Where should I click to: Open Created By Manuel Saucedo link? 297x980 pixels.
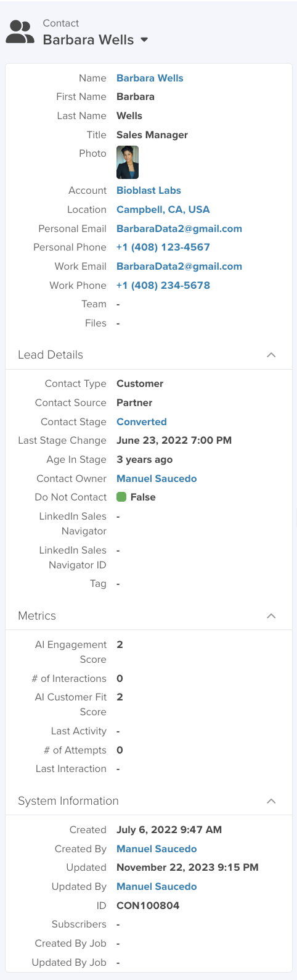point(157,849)
